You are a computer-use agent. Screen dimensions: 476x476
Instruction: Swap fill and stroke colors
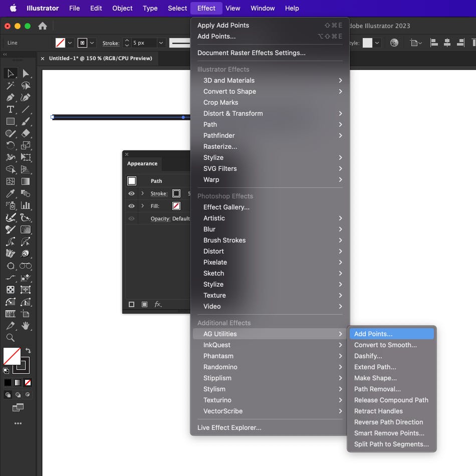[x=29, y=350]
